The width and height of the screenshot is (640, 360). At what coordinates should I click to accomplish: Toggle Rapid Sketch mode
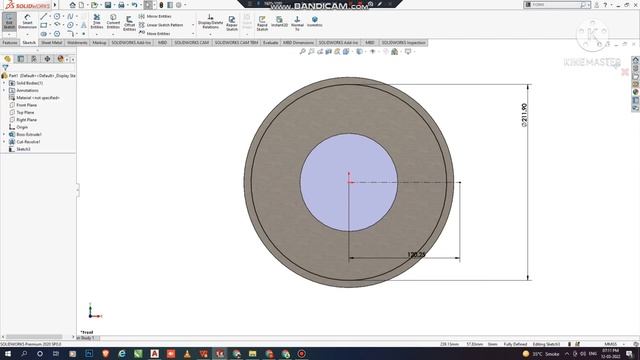point(262,23)
